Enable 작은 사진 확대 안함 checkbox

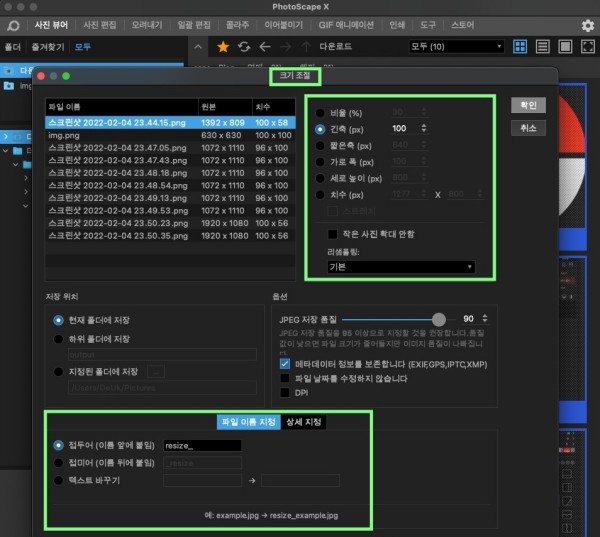pyautogui.click(x=333, y=233)
